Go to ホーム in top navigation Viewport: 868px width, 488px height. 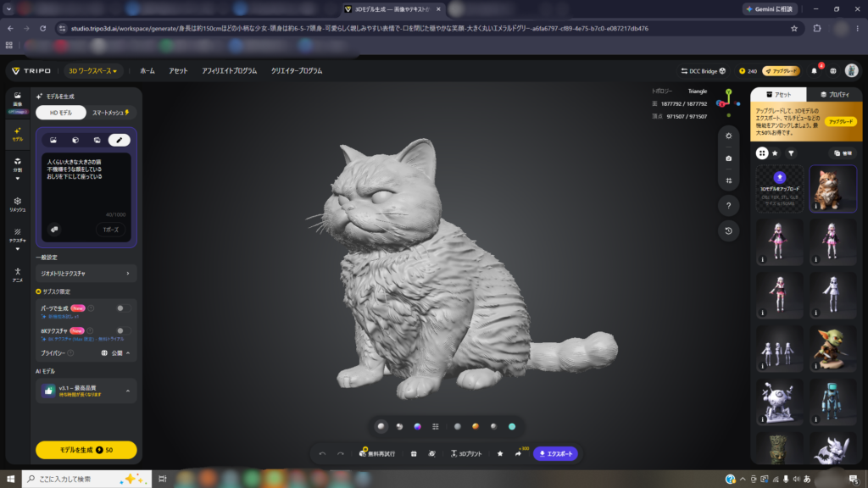[x=147, y=71]
